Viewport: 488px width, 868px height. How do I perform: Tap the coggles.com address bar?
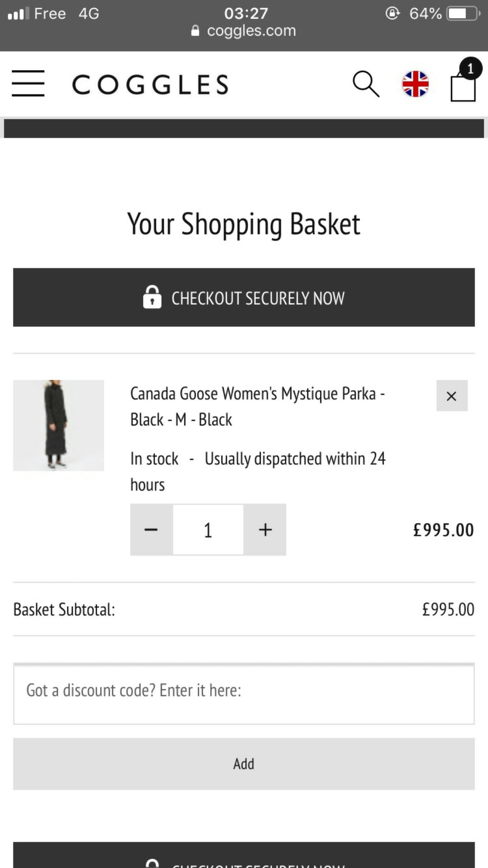[x=244, y=31]
